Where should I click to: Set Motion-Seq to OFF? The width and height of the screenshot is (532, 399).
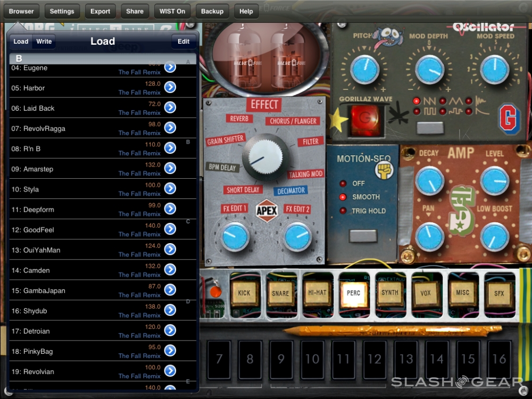(x=344, y=183)
